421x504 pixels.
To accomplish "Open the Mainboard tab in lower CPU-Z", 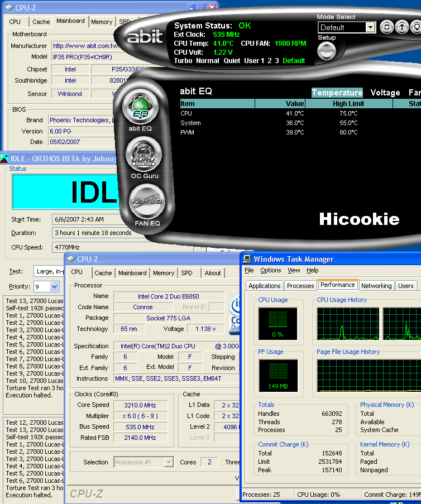I will click(x=132, y=273).
